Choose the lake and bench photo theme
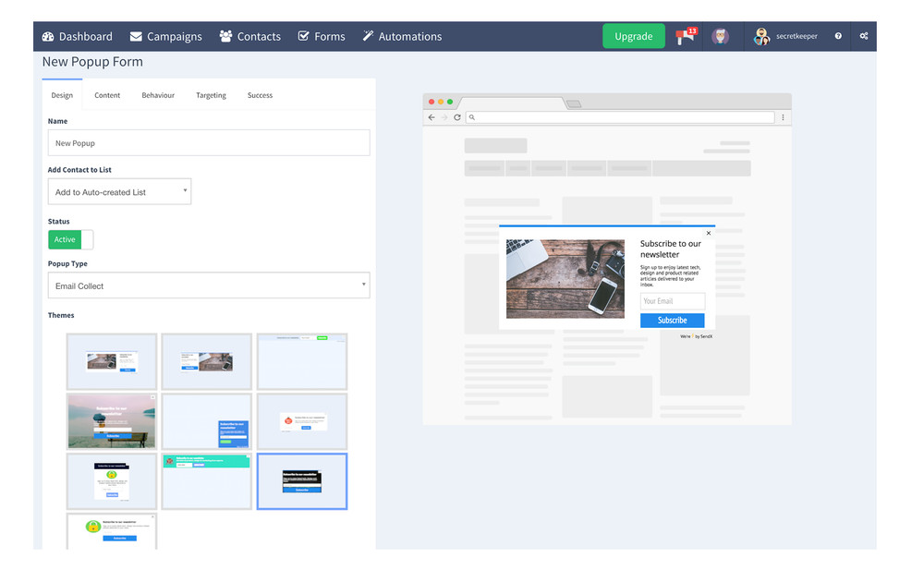 coord(112,421)
